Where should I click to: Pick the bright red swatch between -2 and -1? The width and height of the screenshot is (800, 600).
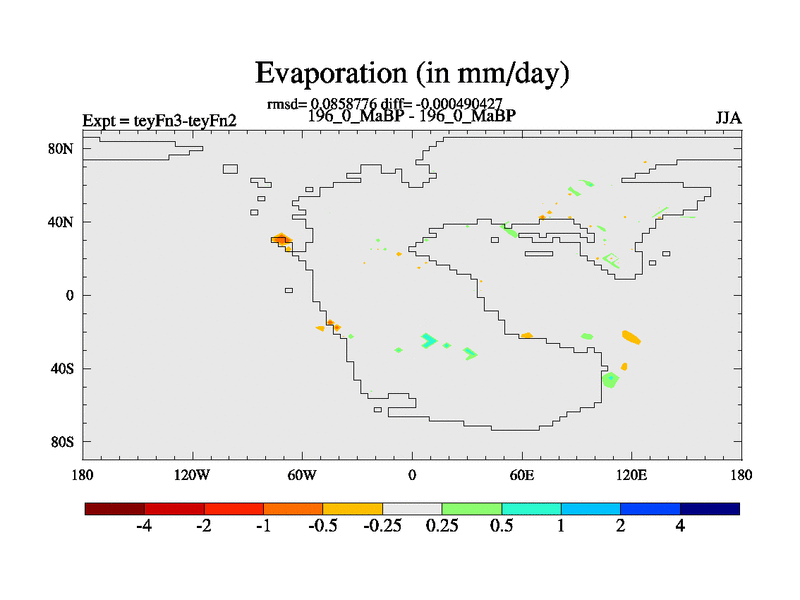coord(234,508)
